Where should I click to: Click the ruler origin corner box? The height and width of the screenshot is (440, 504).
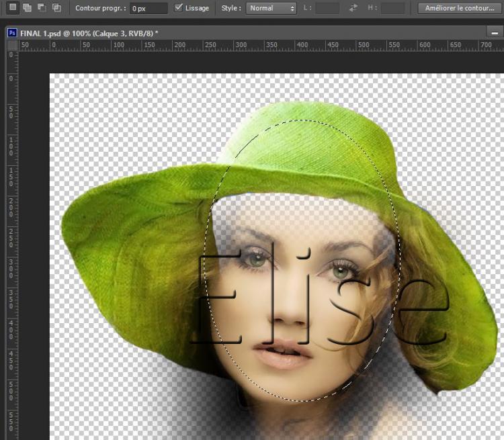(12, 45)
